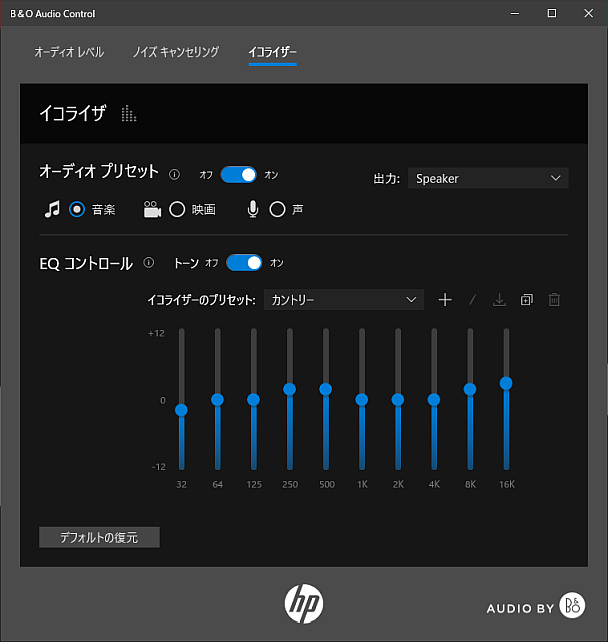Open the 出力 Speaker dropdown
The height and width of the screenshot is (642, 608).
click(488, 178)
